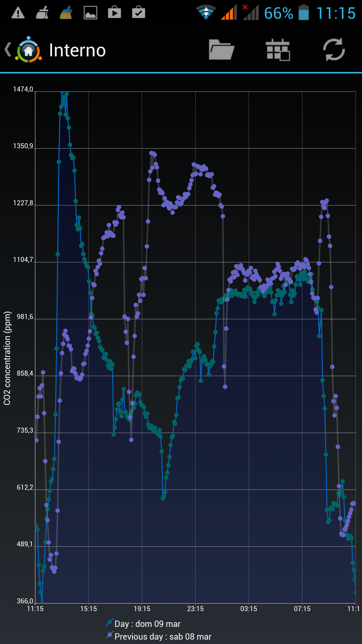Tap the 1350,9 y-axis value
362x644 pixels.
click(x=23, y=146)
